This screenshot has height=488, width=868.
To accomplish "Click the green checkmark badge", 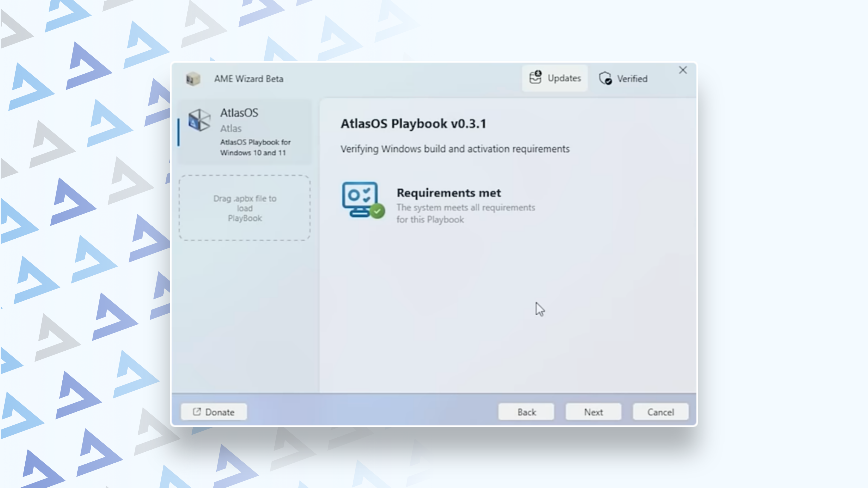I will [377, 211].
